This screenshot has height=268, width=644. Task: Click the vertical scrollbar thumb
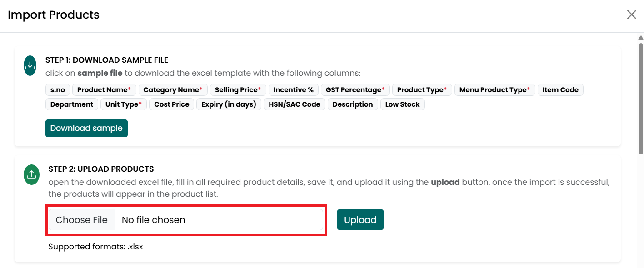(640, 99)
